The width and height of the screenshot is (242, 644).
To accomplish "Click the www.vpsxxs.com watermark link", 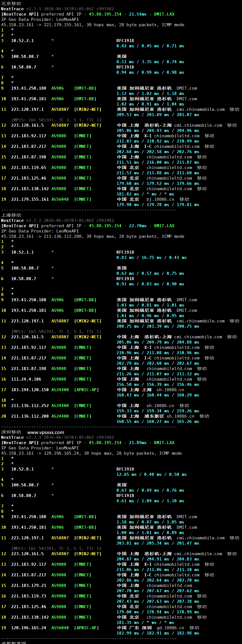I will [x=46, y=432].
